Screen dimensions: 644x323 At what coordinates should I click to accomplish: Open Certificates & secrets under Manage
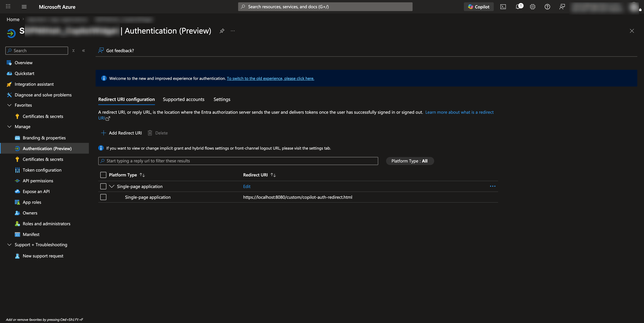click(43, 159)
